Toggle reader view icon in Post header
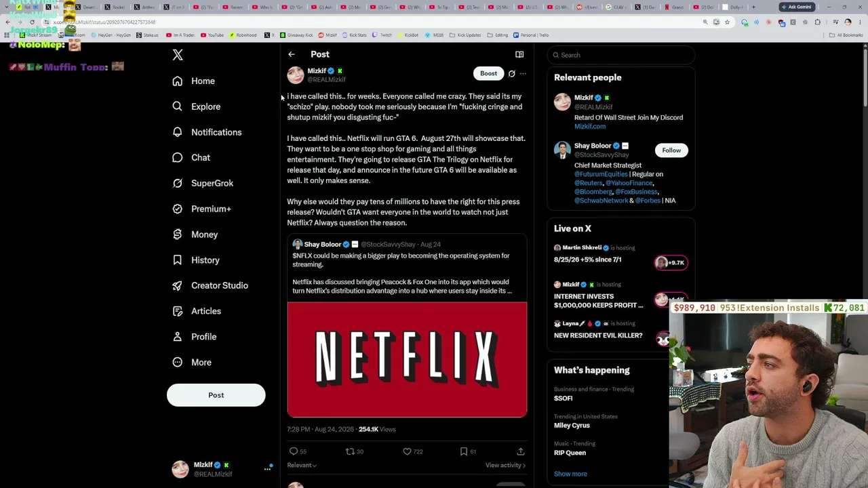This screenshot has height=488, width=868. pyautogui.click(x=519, y=54)
